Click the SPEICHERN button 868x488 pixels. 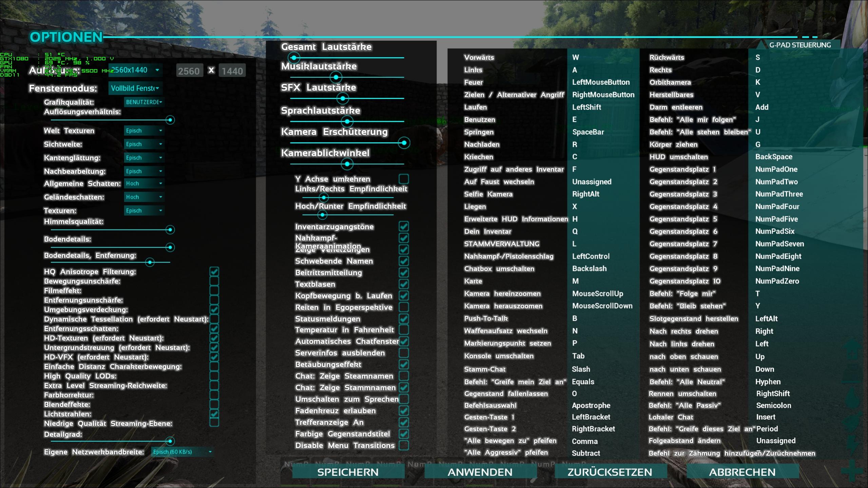point(348,472)
